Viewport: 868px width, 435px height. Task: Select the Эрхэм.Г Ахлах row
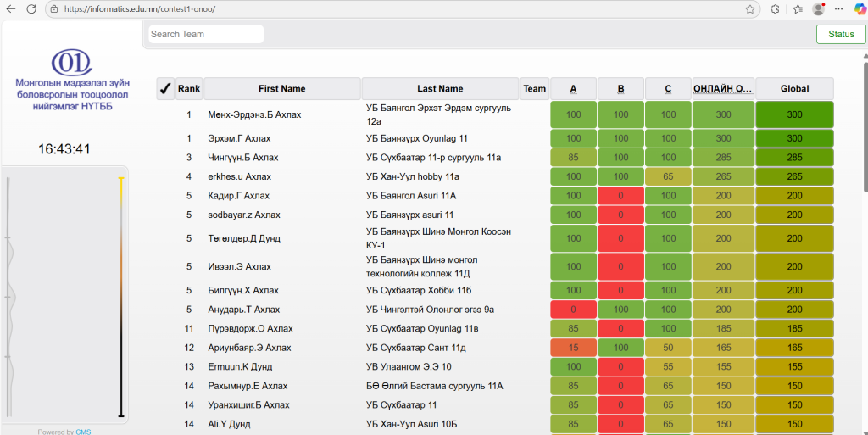[254, 138]
